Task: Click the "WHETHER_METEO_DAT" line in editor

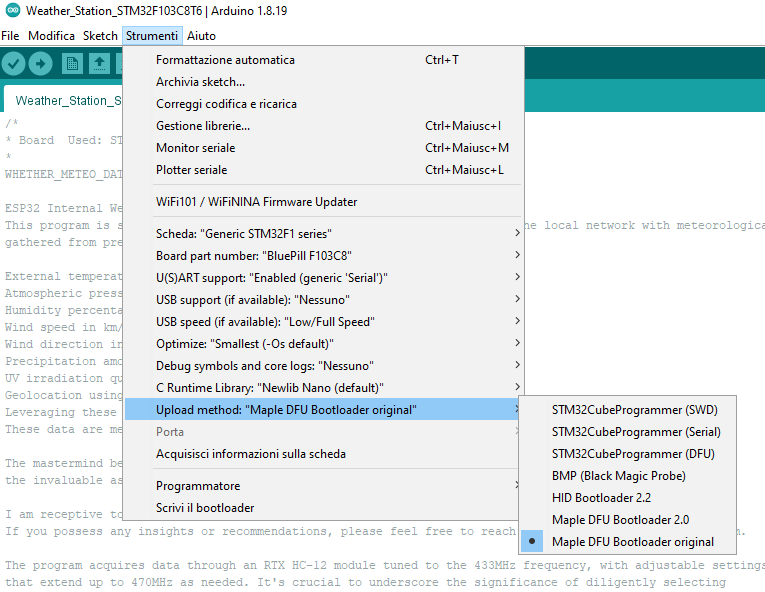Action: (x=63, y=174)
